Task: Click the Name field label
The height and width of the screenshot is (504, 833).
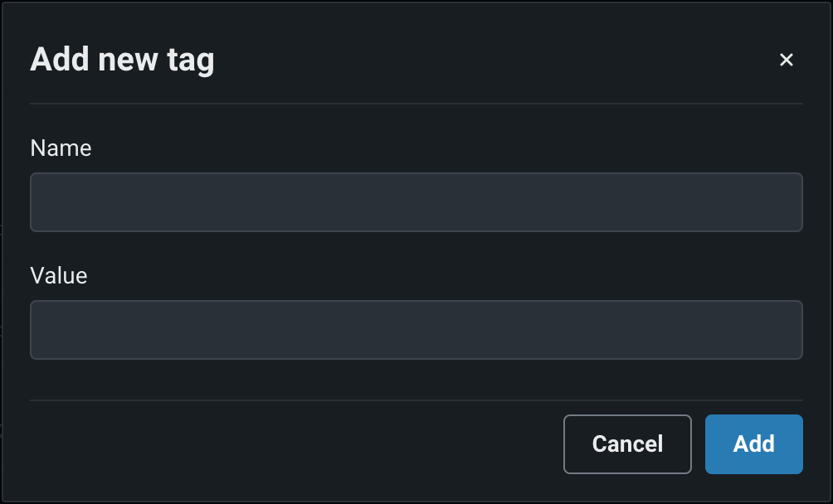Action: (x=61, y=148)
